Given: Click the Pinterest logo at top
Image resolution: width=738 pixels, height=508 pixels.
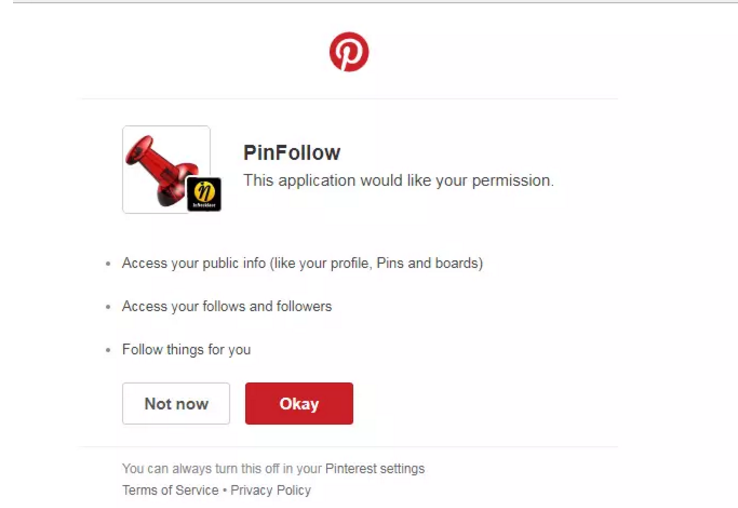Looking at the screenshot, I should click(349, 52).
